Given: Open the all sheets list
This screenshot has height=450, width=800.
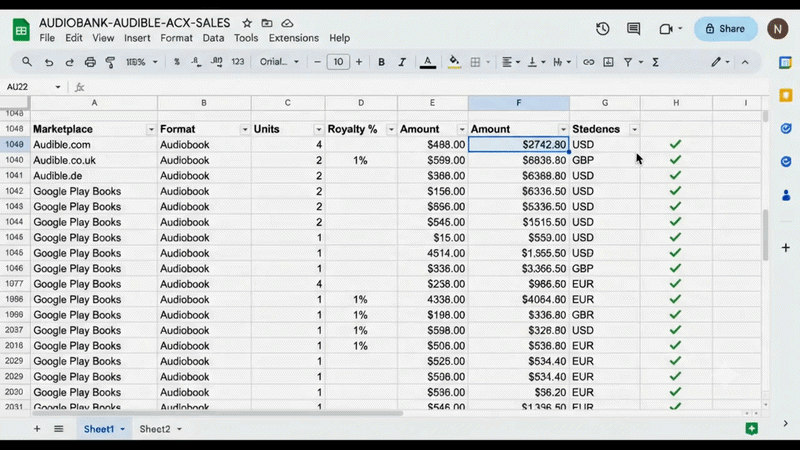Looking at the screenshot, I should tap(59, 429).
